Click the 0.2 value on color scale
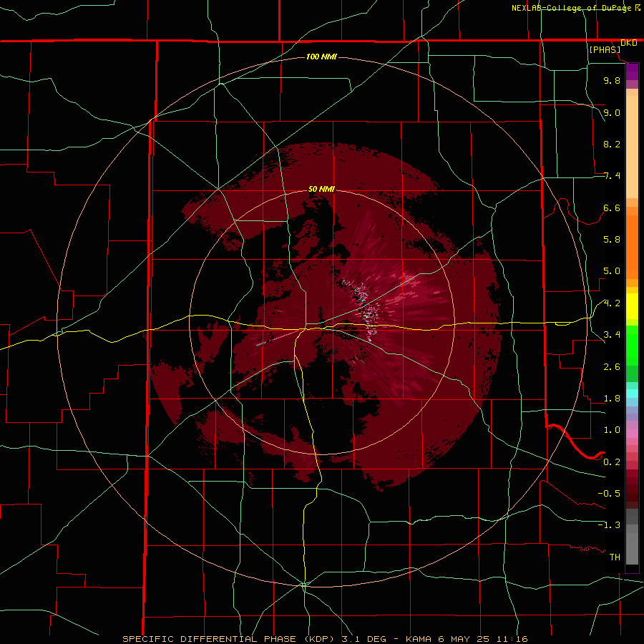 click(612, 462)
